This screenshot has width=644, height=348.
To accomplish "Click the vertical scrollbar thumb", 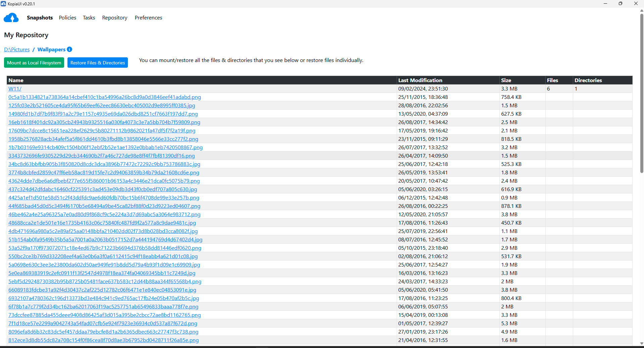I will [642, 93].
